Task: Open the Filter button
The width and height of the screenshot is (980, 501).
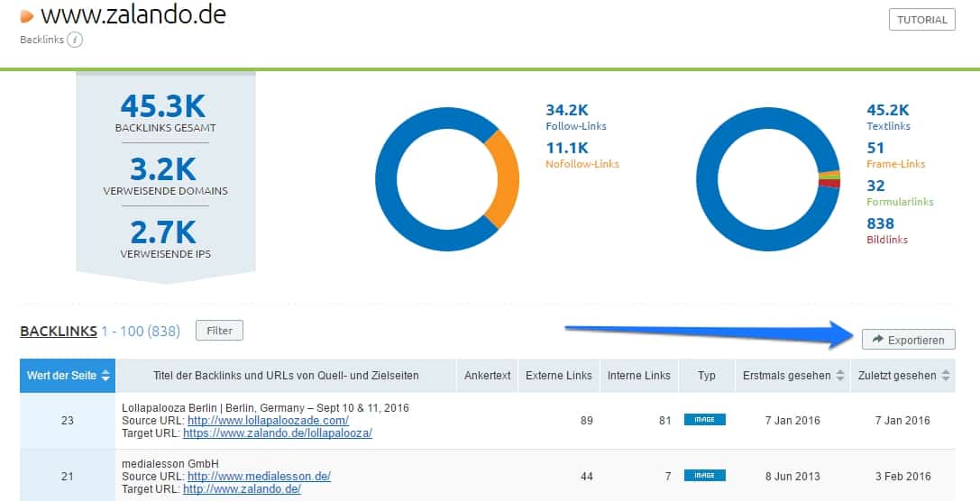Action: pyautogui.click(x=219, y=331)
